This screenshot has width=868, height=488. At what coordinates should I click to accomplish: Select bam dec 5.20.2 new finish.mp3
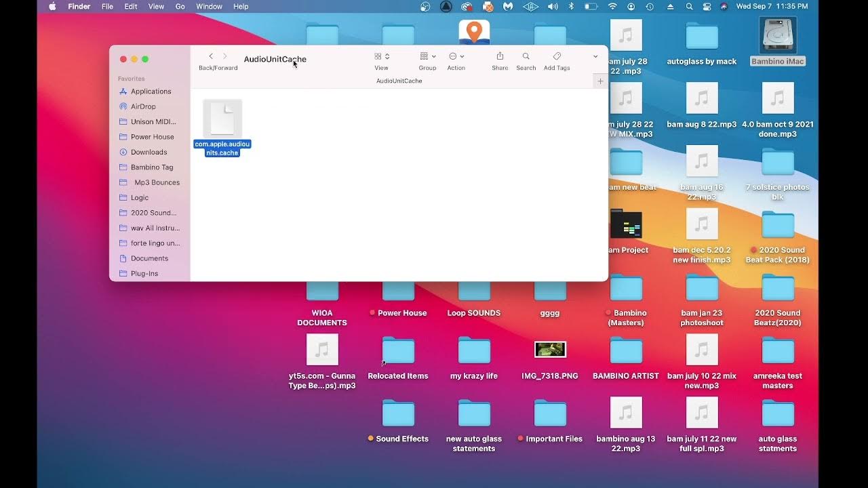click(x=702, y=235)
